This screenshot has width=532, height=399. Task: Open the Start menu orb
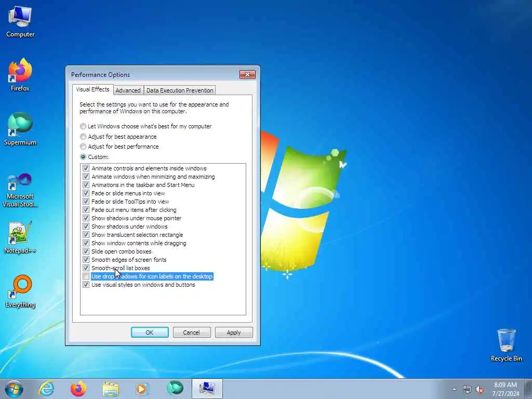pos(14,389)
